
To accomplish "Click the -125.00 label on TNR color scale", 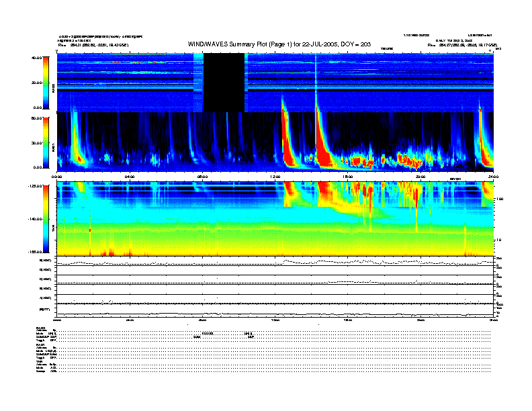I will (35, 186).
